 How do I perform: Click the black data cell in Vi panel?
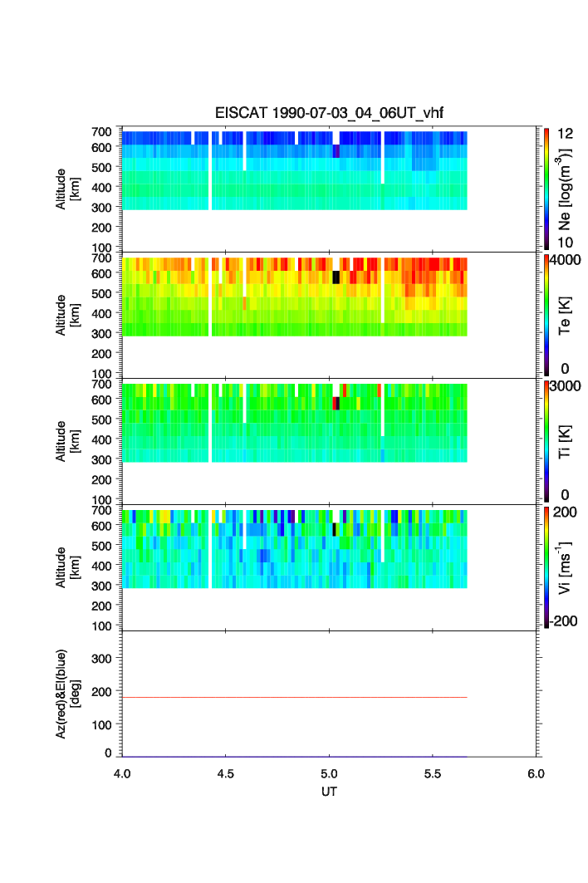(x=335, y=529)
